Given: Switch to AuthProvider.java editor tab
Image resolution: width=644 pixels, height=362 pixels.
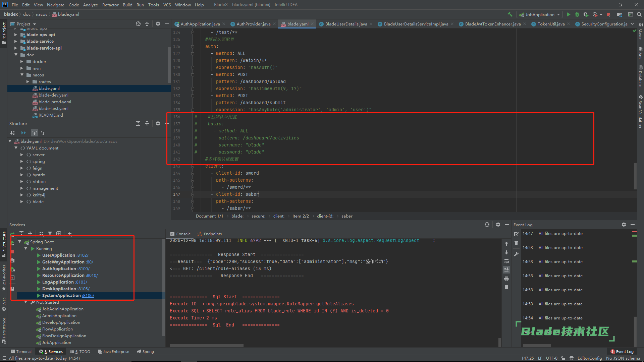Looking at the screenshot, I should 253,24.
